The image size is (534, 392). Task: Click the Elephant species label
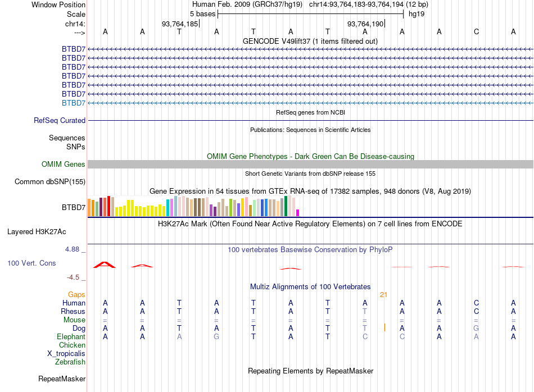tap(71, 336)
